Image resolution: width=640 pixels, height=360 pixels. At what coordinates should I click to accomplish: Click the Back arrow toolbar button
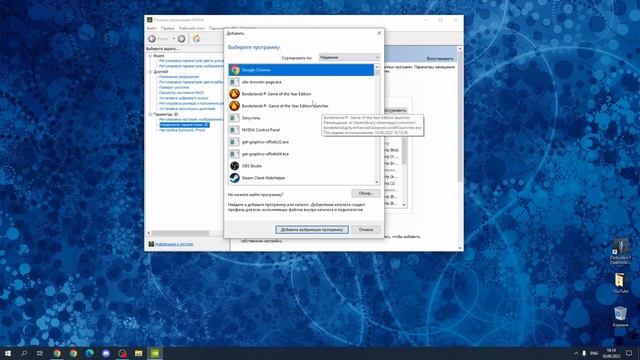tap(152, 38)
